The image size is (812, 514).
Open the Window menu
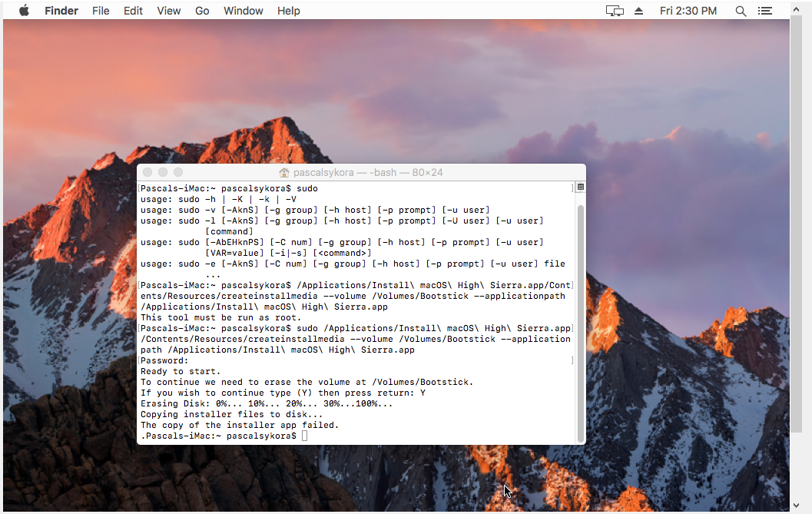(243, 11)
